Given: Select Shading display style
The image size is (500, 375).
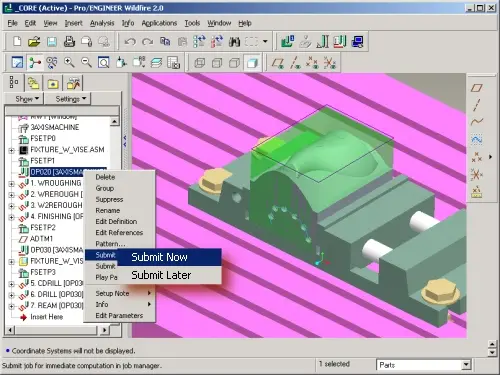Looking at the screenshot, I should pyautogui.click(x=252, y=62).
